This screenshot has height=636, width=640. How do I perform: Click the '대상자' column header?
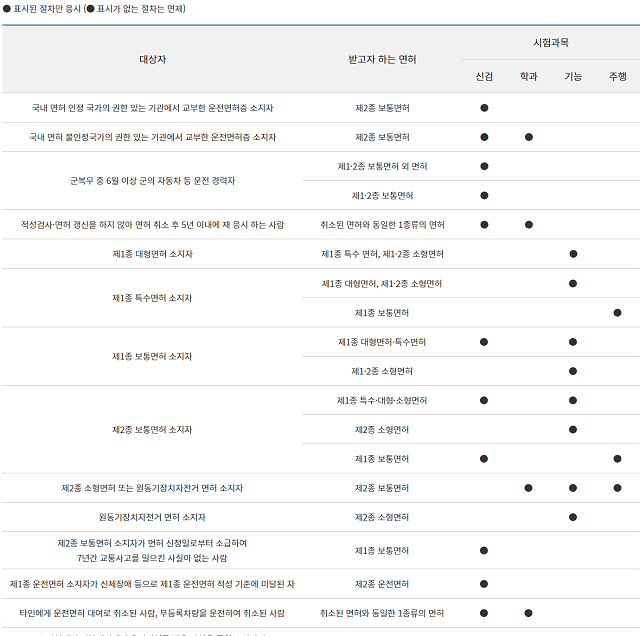coord(152,60)
